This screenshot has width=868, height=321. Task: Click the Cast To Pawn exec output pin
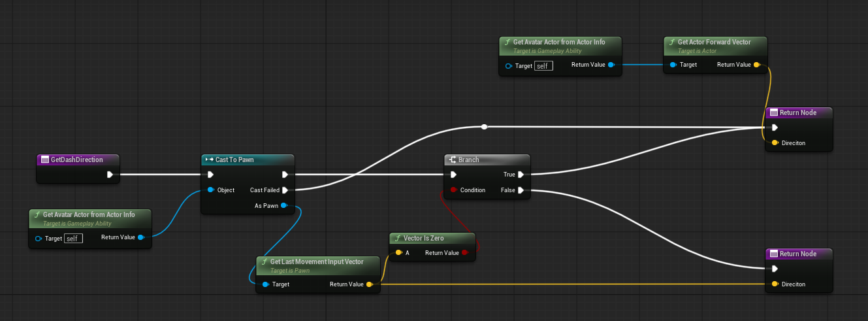pos(285,175)
